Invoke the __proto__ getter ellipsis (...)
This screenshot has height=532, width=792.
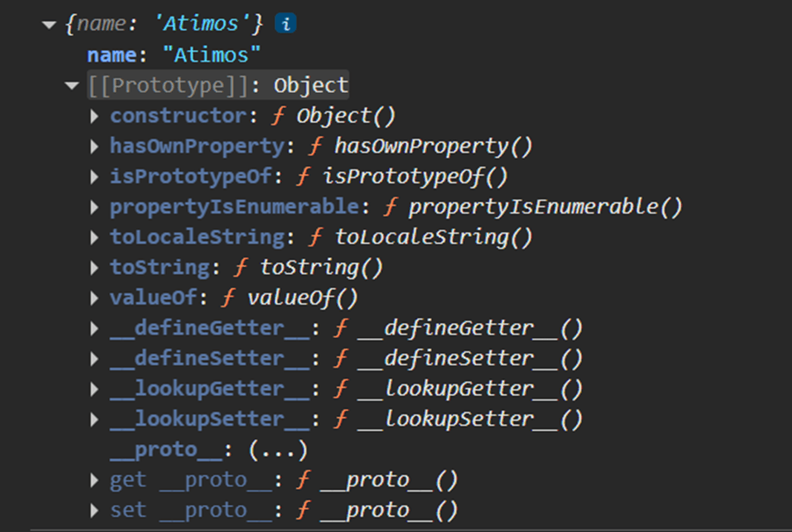click(x=277, y=450)
